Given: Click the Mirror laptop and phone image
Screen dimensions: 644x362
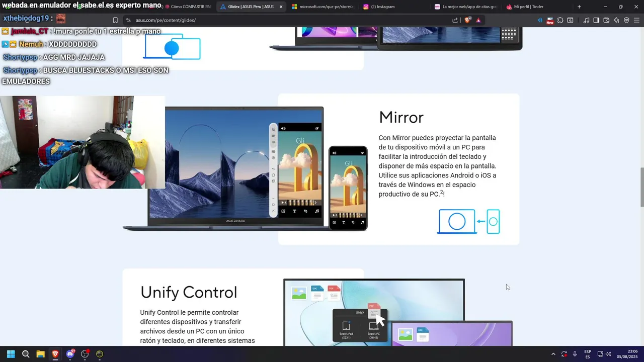Looking at the screenshot, I should [x=246, y=169].
